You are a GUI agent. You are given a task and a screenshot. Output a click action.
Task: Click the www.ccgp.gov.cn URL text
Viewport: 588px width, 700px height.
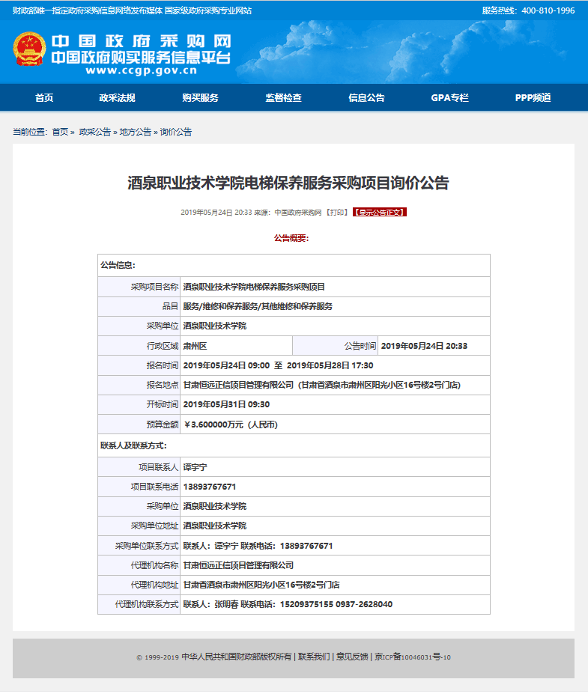(x=141, y=72)
